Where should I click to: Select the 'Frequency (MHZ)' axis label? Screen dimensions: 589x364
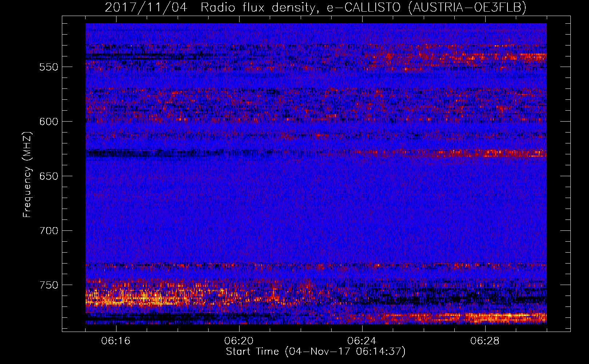click(27, 174)
